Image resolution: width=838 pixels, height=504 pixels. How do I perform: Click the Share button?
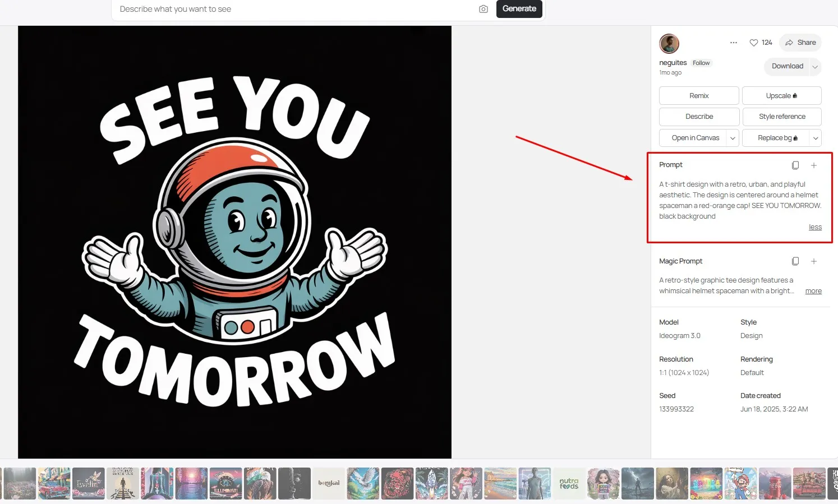click(800, 43)
